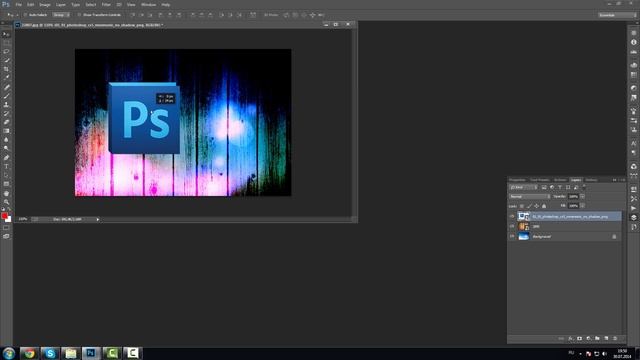Hide the Background layer
Screen dimensions: 640x360
click(x=512, y=236)
